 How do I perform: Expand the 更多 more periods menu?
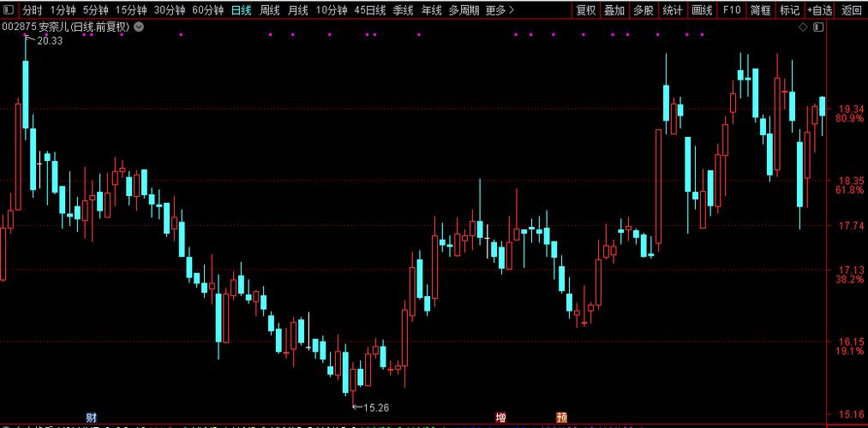click(500, 10)
